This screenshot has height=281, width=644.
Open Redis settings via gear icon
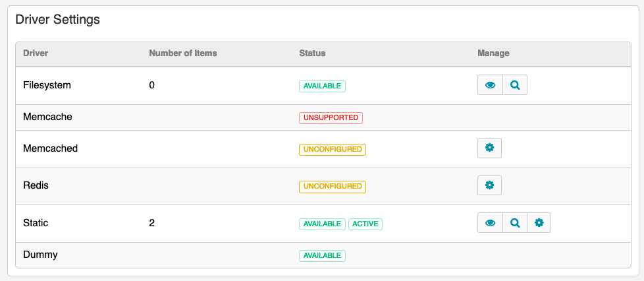(489, 185)
